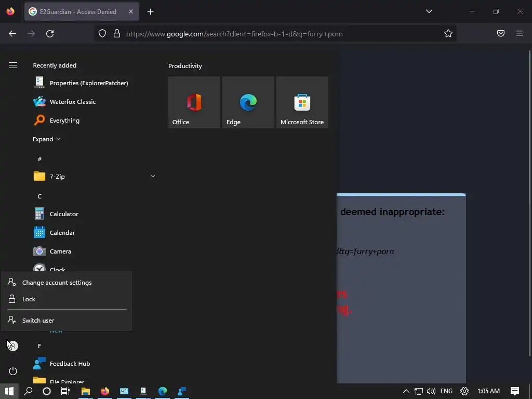532x399 pixels.
Task: Select Lock from account menu
Action: click(x=66, y=299)
